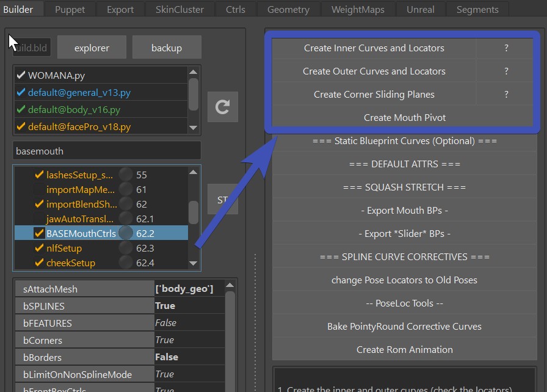Click the basemouth filter text field
This screenshot has height=392, width=547.
[x=107, y=151]
